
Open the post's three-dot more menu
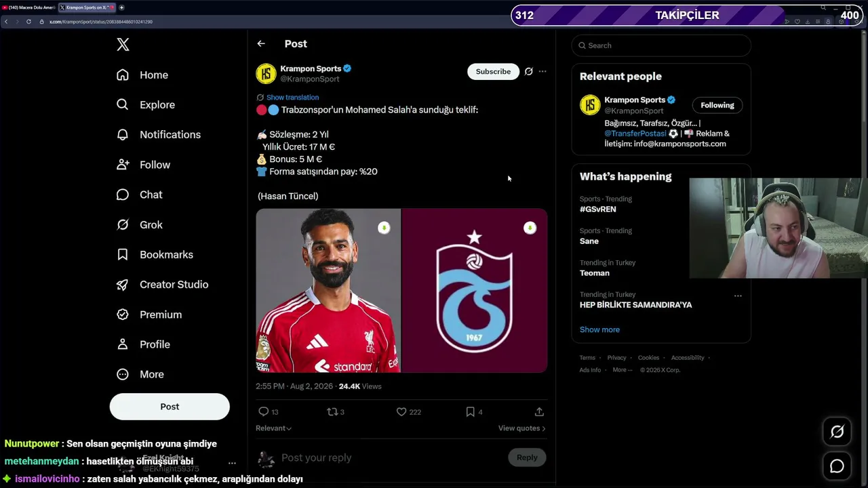[542, 71]
